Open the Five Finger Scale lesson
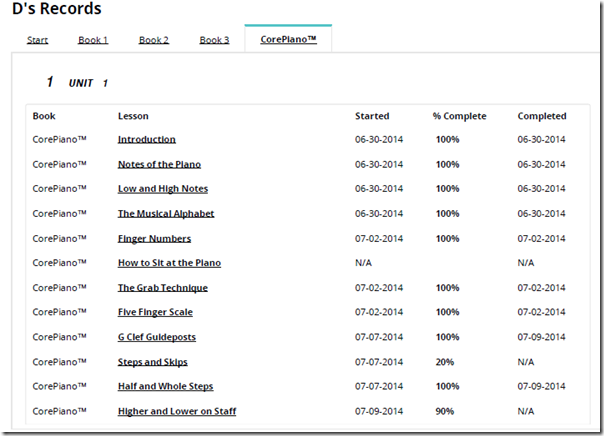This screenshot has height=436, width=604. 155,312
